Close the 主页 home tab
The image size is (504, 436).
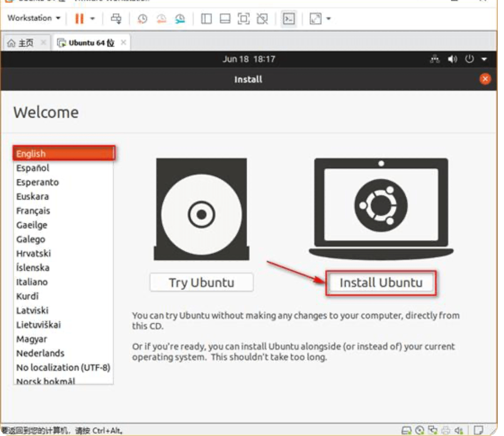point(43,42)
